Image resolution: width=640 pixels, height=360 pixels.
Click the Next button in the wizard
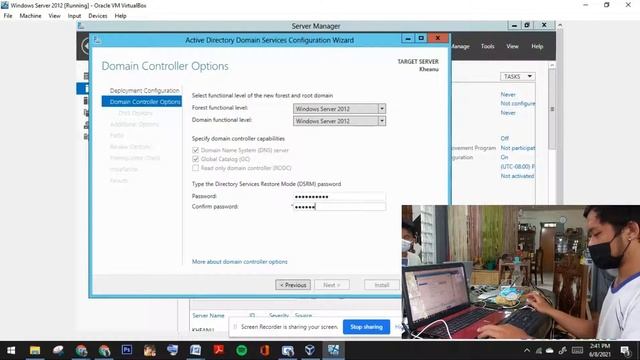tap(331, 285)
